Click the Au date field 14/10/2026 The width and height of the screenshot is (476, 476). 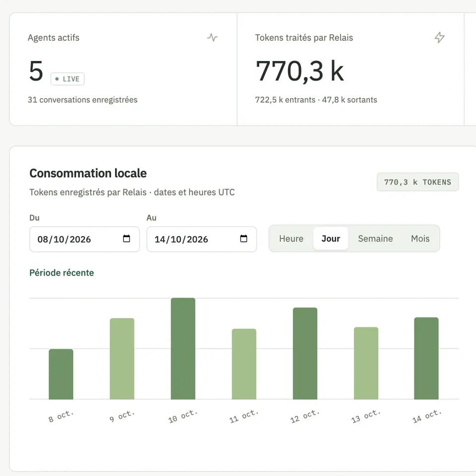point(202,239)
